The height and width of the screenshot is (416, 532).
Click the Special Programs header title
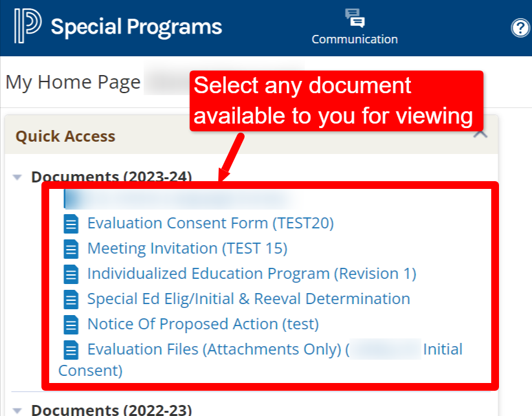tap(136, 27)
